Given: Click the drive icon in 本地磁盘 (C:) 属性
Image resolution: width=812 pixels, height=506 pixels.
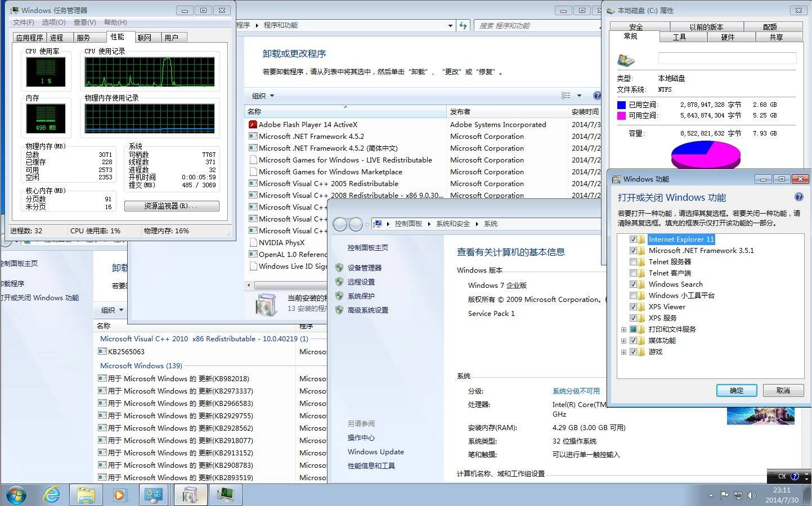Looking at the screenshot, I should pyautogui.click(x=626, y=60).
